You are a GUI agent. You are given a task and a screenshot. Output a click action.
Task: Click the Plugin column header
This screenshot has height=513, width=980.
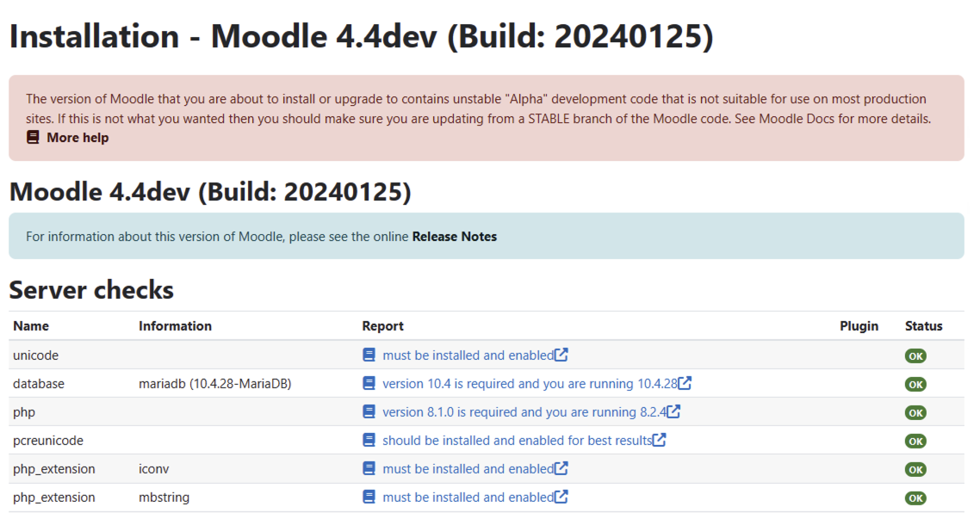(859, 326)
